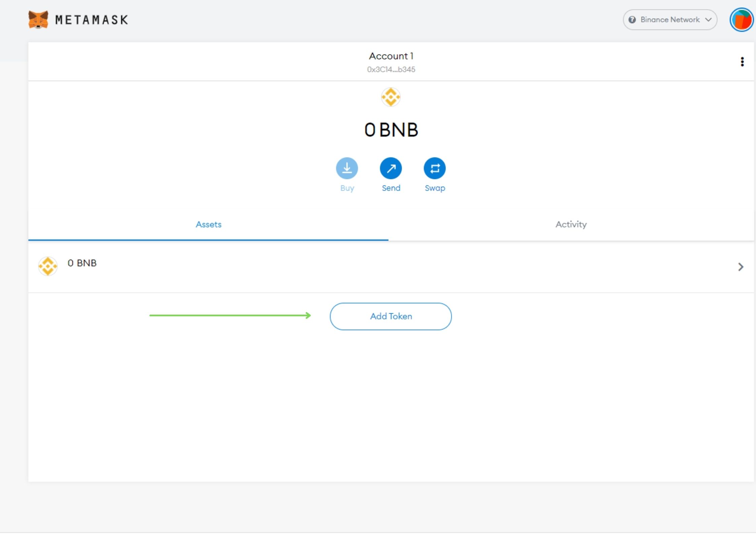Click the Buy label
Viewport: 756px width, 534px height.
pos(347,188)
